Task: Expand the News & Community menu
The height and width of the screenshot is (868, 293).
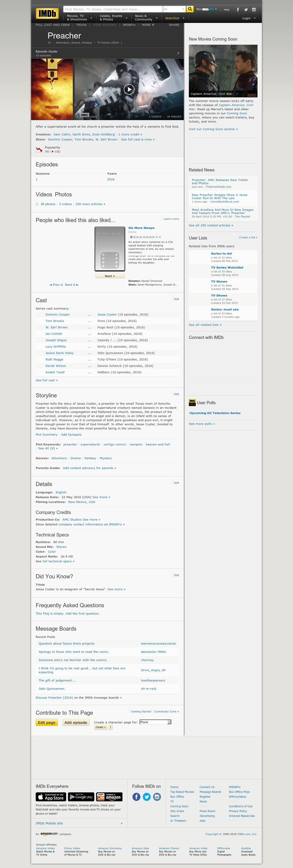Action: [146, 18]
